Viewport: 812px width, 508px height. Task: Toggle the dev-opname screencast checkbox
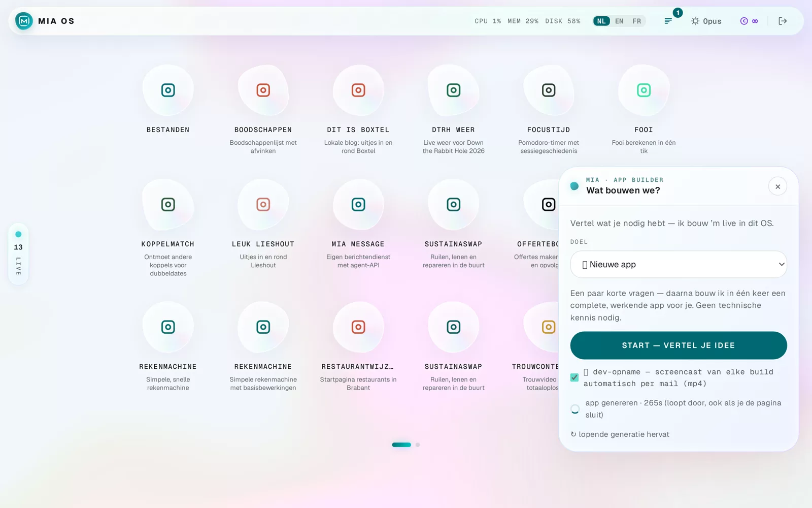(574, 377)
